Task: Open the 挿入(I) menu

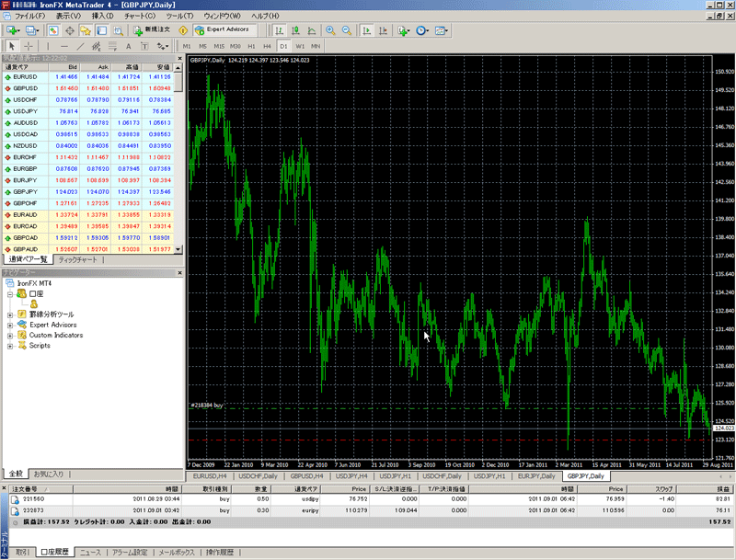Action: (102, 16)
